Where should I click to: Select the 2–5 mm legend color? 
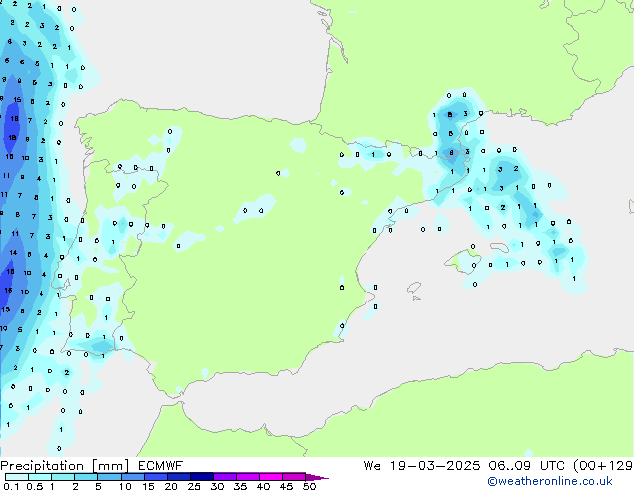point(86,477)
